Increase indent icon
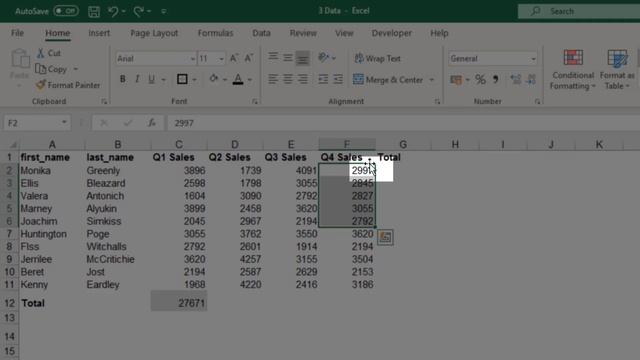The height and width of the screenshot is (360, 640). pyautogui.click(x=338, y=79)
